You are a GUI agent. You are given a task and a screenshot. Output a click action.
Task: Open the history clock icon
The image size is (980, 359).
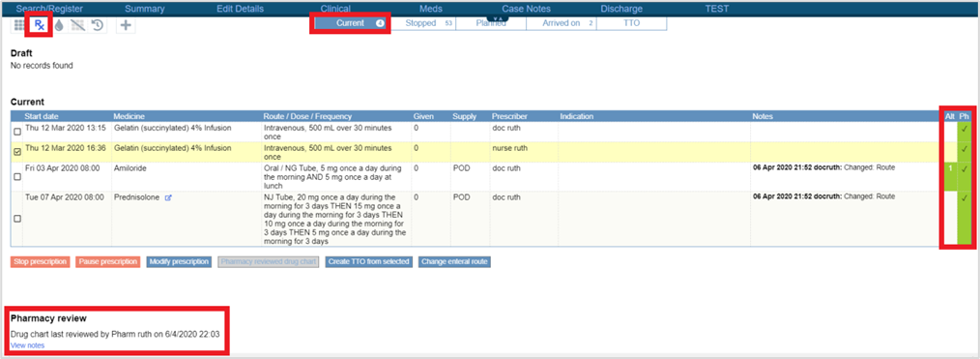97,25
